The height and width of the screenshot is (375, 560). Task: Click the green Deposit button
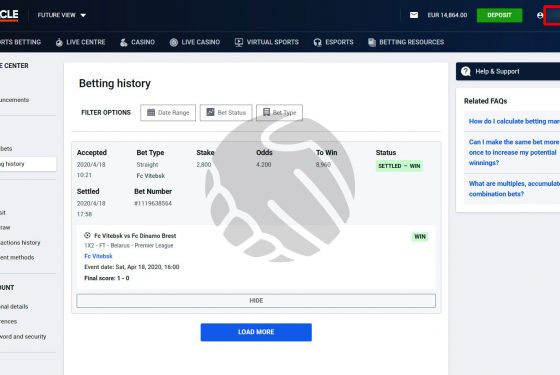pos(499,15)
